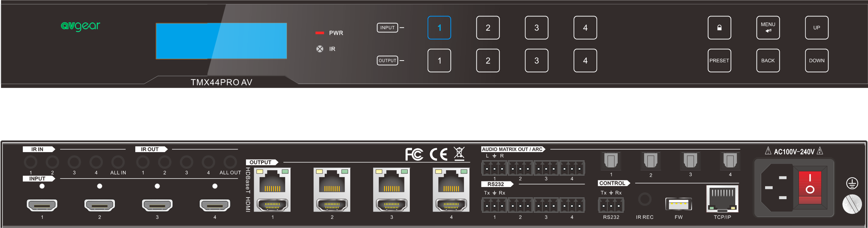Click the lock button on front panel
This screenshot has height=228, width=868.
[719, 28]
